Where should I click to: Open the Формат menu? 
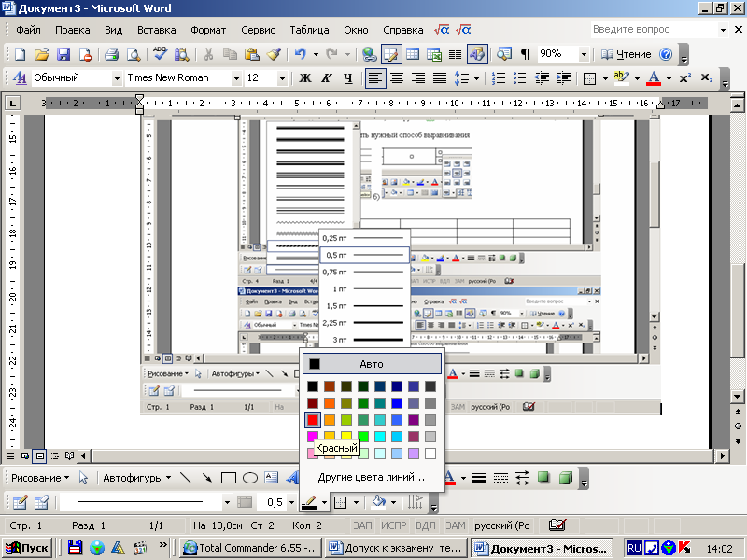tap(208, 30)
